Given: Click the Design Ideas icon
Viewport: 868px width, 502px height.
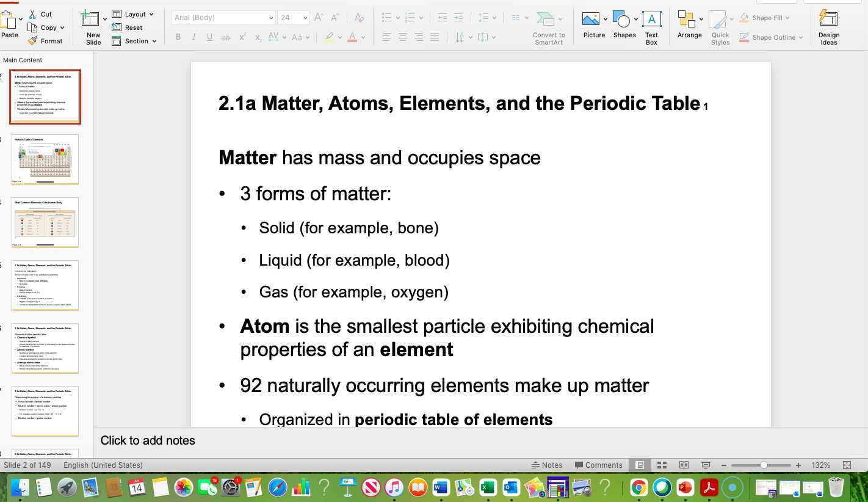Looking at the screenshot, I should [x=828, y=24].
